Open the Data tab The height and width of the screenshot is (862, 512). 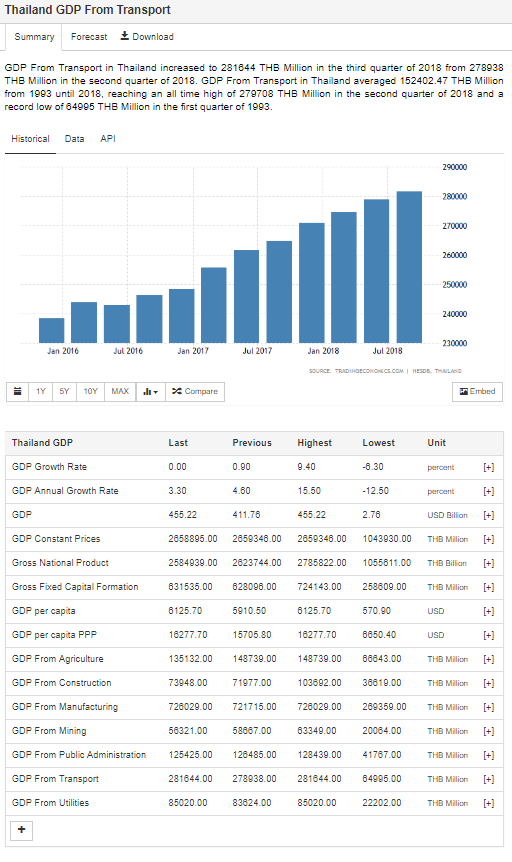click(74, 139)
